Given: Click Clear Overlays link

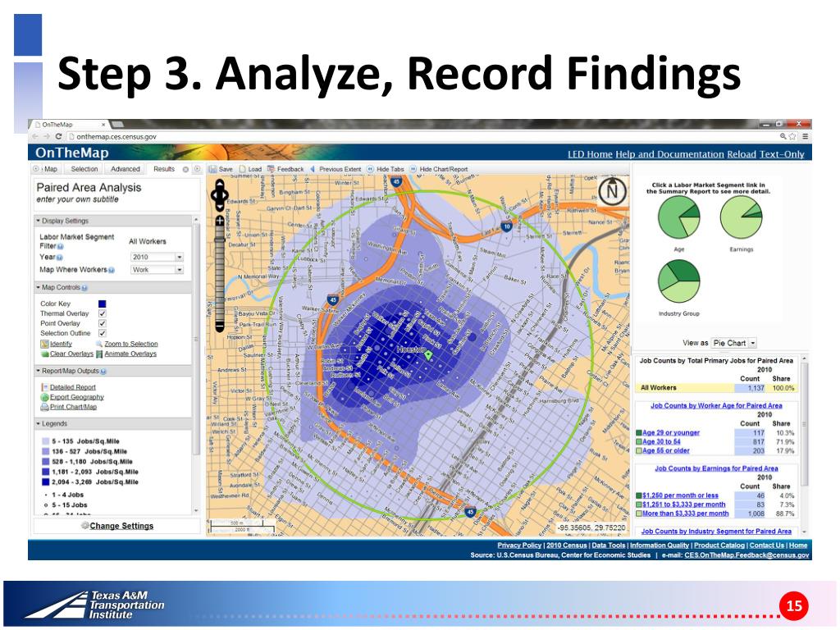Looking at the screenshot, I should 72,354.
